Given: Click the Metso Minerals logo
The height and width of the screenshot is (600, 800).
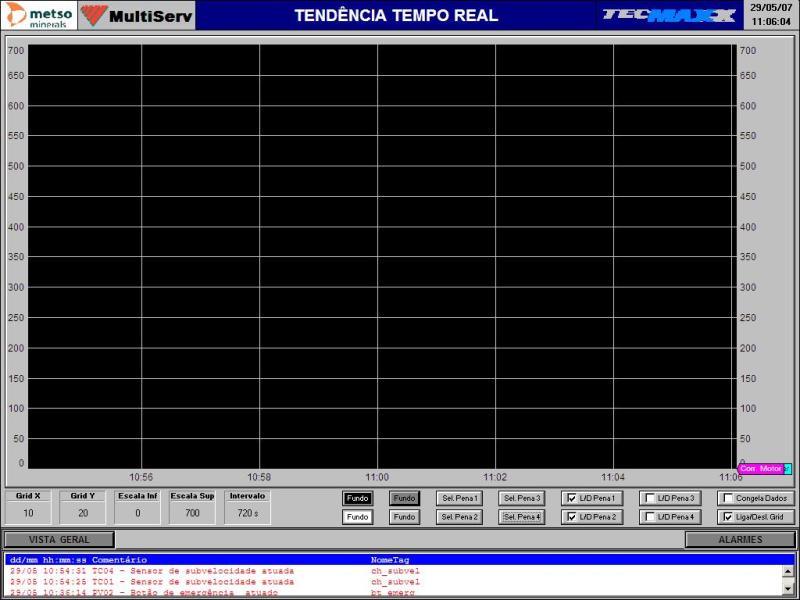Looking at the screenshot, I should 39,15.
